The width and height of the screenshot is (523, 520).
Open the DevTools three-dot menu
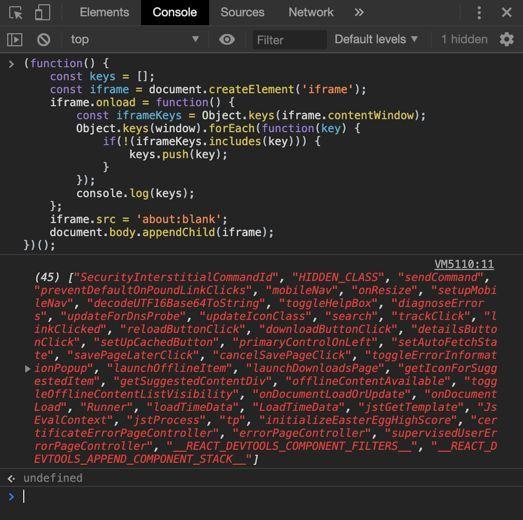[479, 13]
